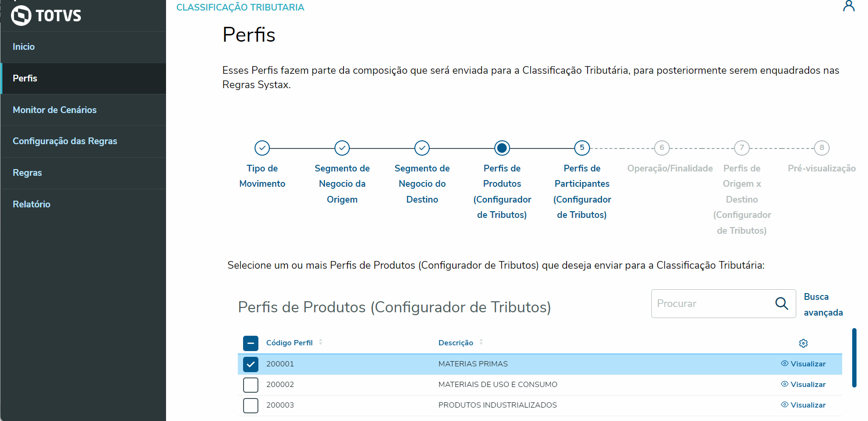Go to completed Tipo de Movimento step
Screen dimensions: 868x421
pos(262,148)
